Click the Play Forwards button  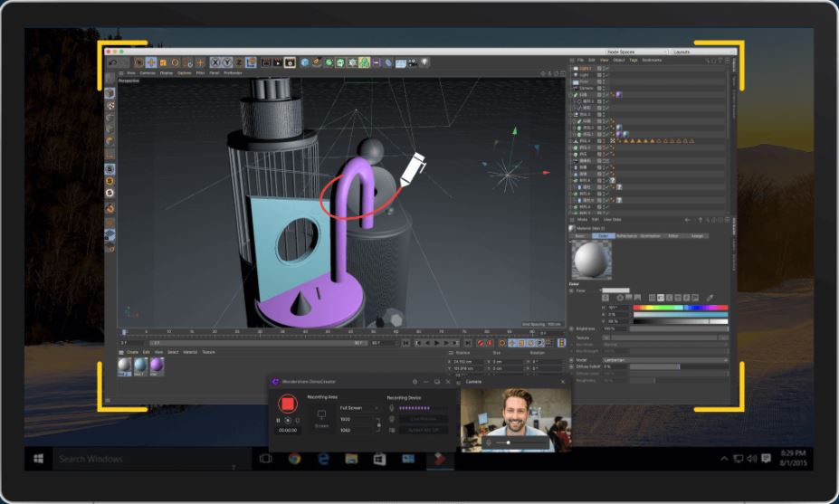pyautogui.click(x=437, y=343)
